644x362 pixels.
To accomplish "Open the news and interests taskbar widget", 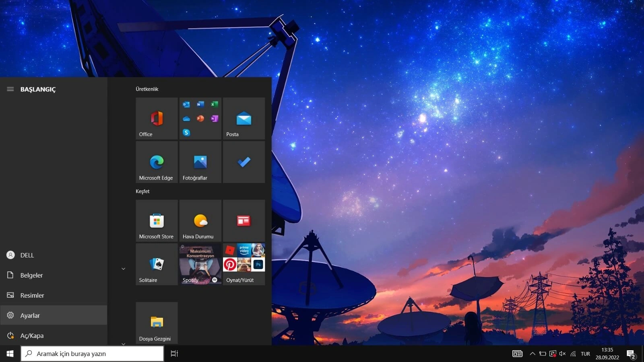I will (517, 354).
